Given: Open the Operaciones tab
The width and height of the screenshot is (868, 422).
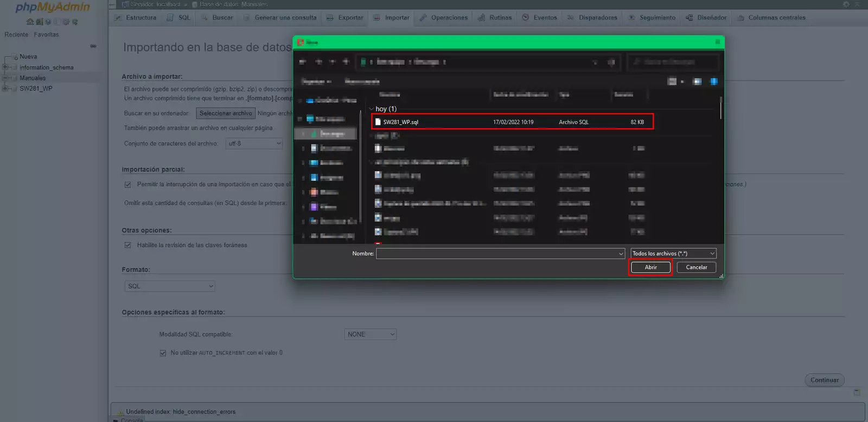Looking at the screenshot, I should pos(444,18).
